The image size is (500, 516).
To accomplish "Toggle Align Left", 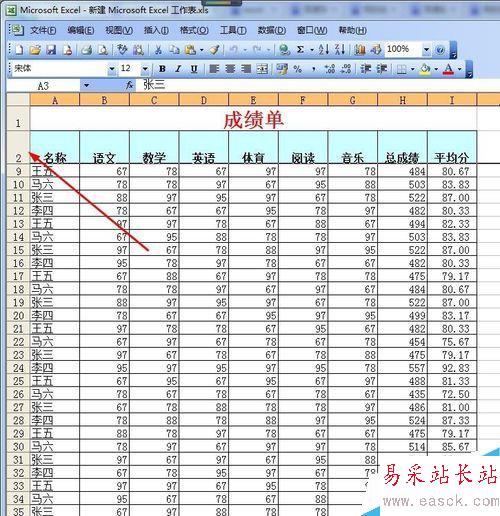I will point(214,69).
